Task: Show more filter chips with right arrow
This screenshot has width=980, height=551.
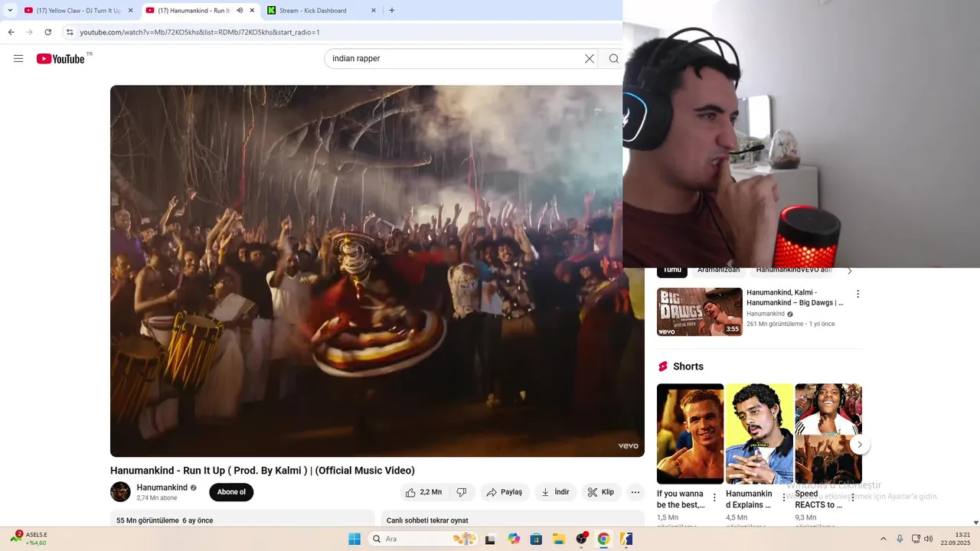Action: [849, 271]
